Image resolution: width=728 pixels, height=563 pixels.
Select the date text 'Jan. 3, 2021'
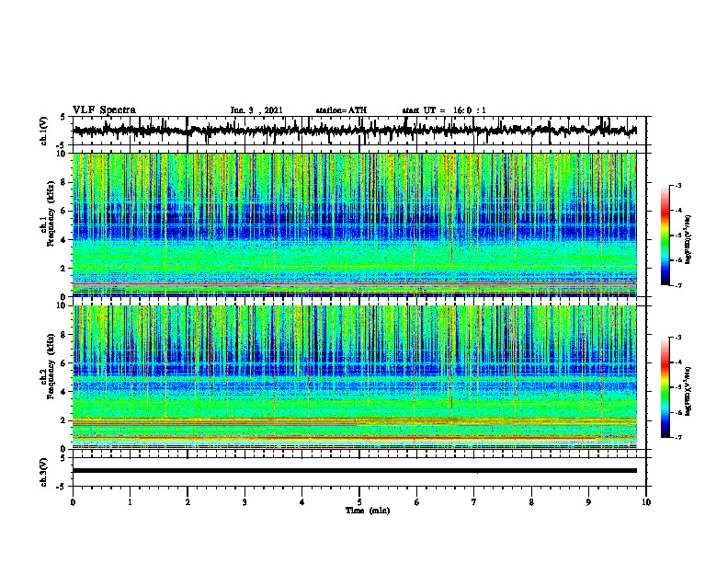tap(256, 110)
